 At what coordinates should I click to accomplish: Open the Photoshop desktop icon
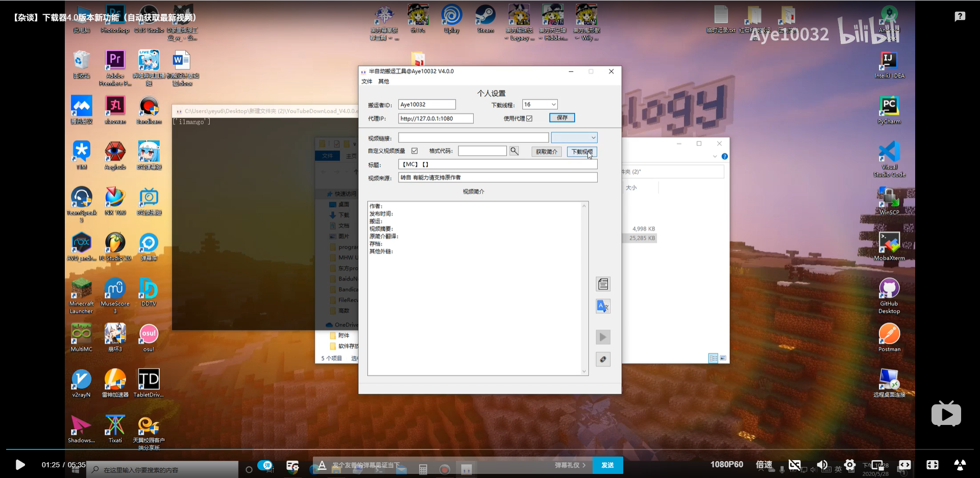(x=115, y=19)
